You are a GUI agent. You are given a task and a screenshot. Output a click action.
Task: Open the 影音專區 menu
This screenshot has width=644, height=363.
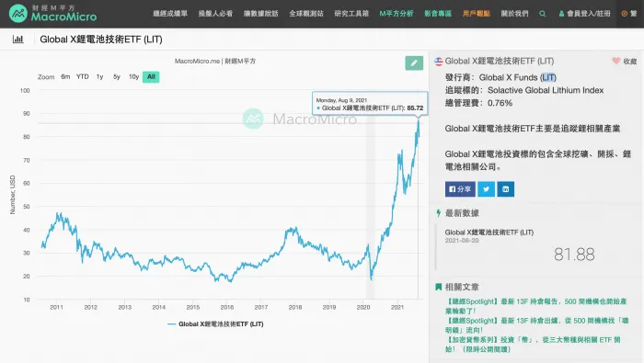438,14
